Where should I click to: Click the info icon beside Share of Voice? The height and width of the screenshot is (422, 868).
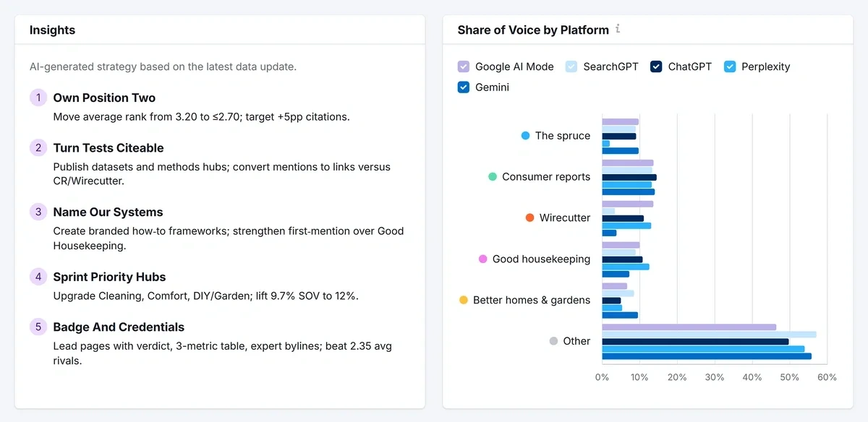[x=618, y=30]
